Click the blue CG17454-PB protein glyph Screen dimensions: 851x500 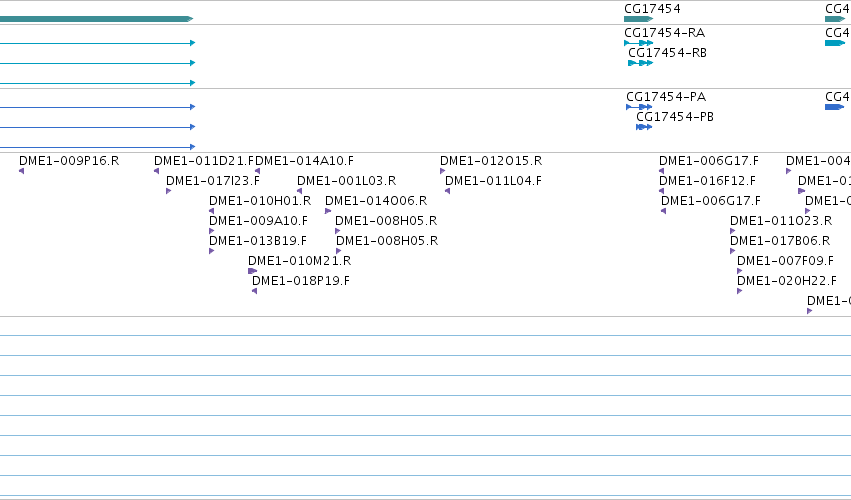[x=644, y=127]
